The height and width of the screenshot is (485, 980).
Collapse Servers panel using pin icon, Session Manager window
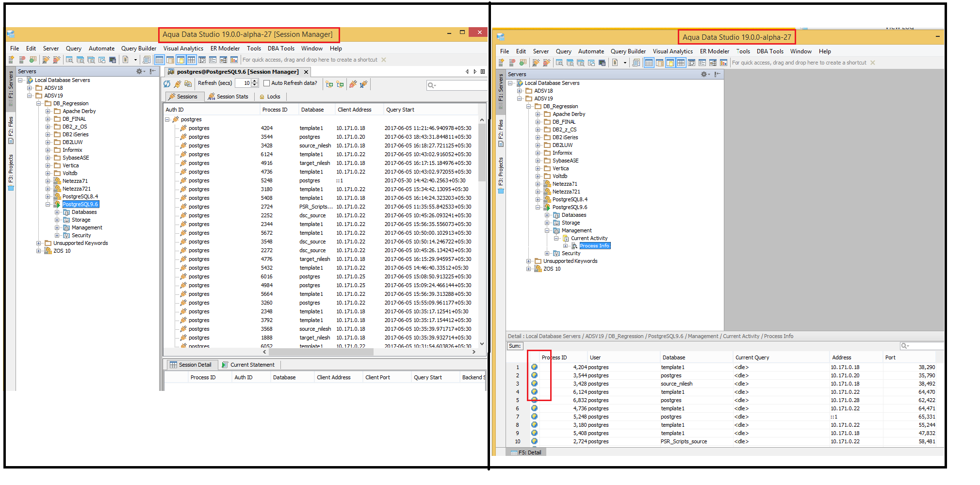153,71
